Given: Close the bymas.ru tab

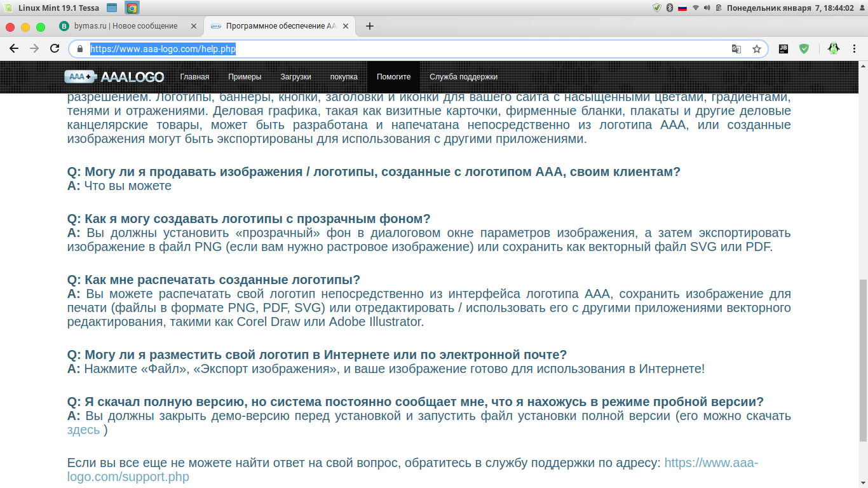Looking at the screenshot, I should 194,26.
